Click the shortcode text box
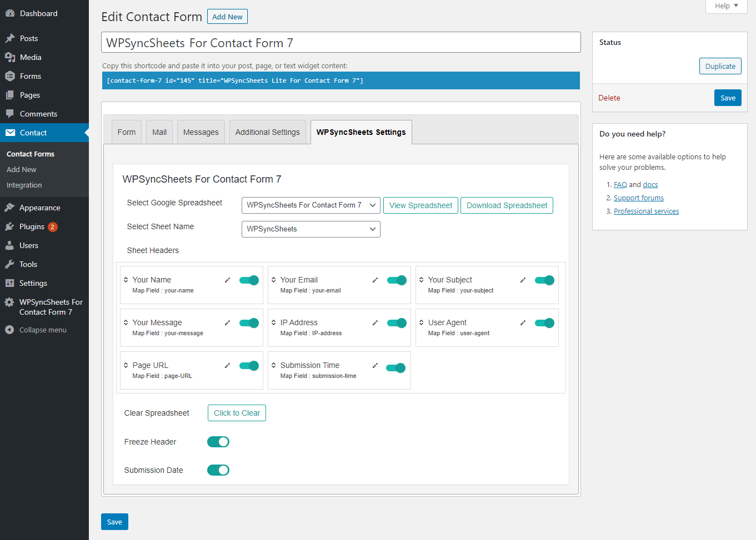Screen dimensions: 756x540 click(x=341, y=80)
